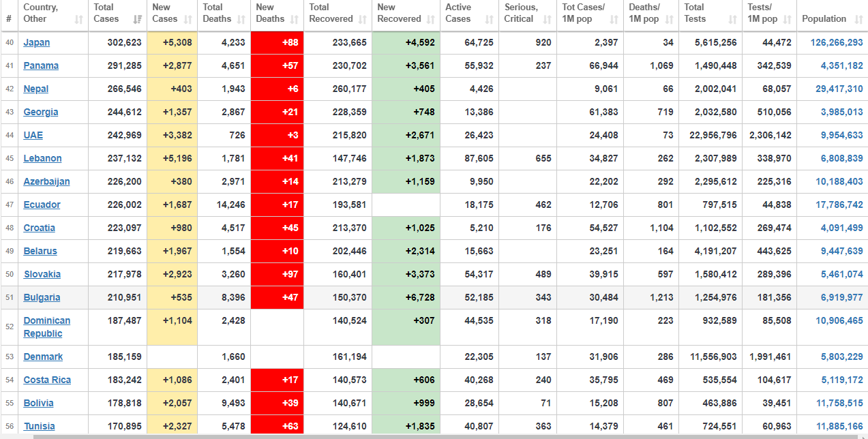The image size is (868, 439).
Task: Open Denmark population link 5,803,229
Action: 841,357
